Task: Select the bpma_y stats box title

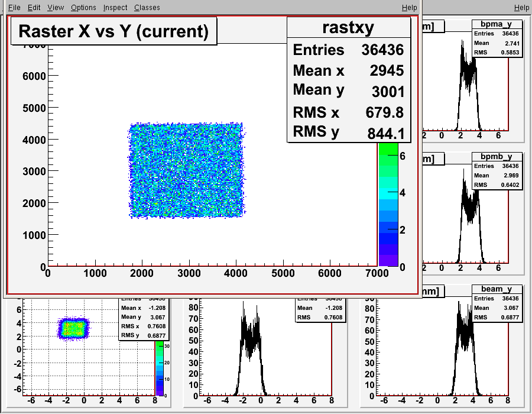Action: (497, 24)
